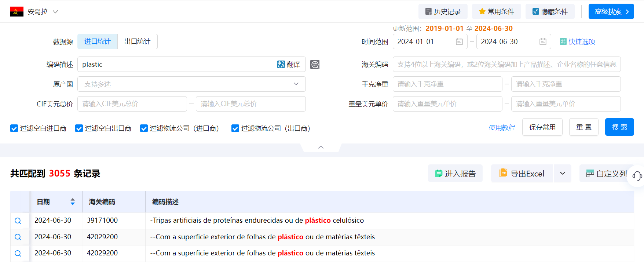The width and height of the screenshot is (644, 262).
Task: Click the search-list icon beside plastic field
Action: pyautogui.click(x=315, y=65)
